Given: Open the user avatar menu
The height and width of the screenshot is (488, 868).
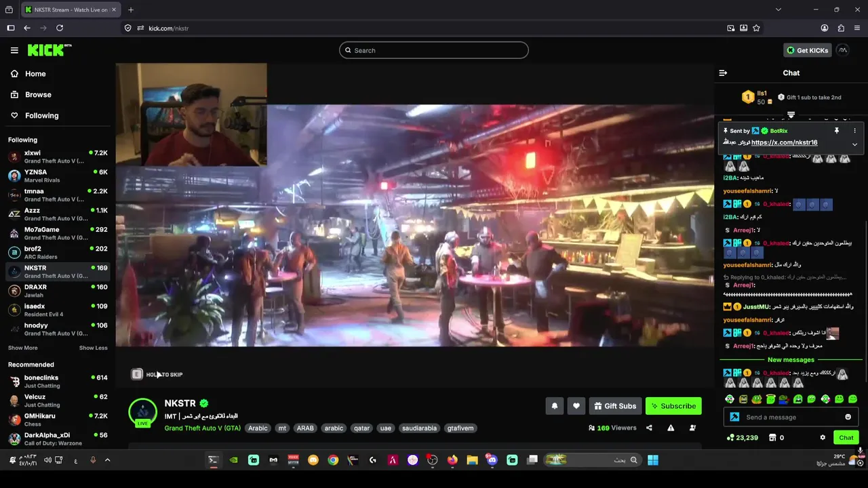Looking at the screenshot, I should point(842,50).
